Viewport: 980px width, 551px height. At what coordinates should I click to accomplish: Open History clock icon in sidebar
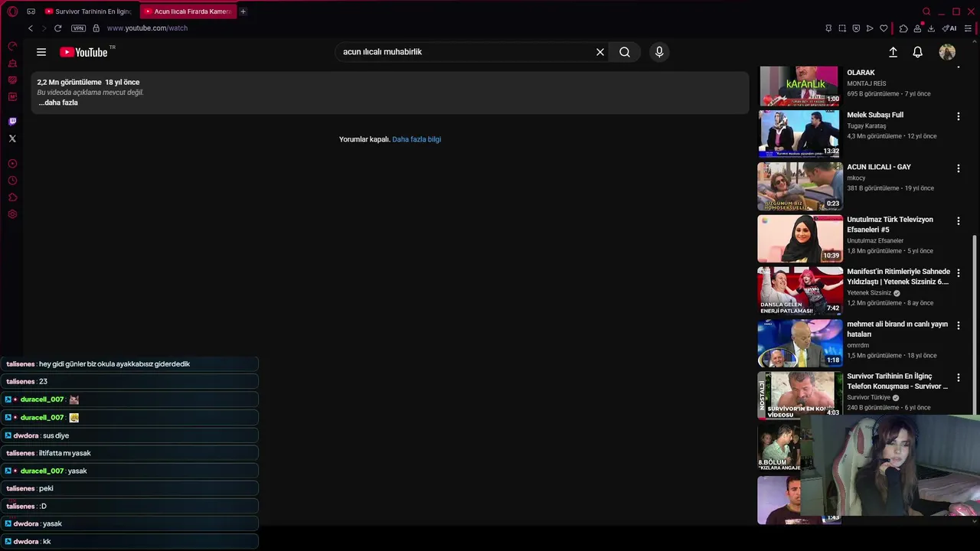click(12, 181)
